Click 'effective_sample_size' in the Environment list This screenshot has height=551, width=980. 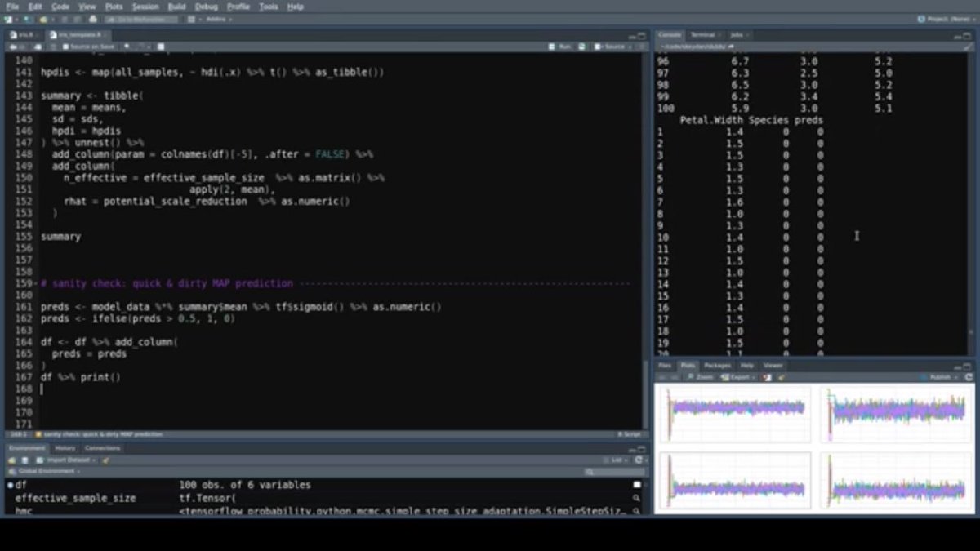pos(76,498)
